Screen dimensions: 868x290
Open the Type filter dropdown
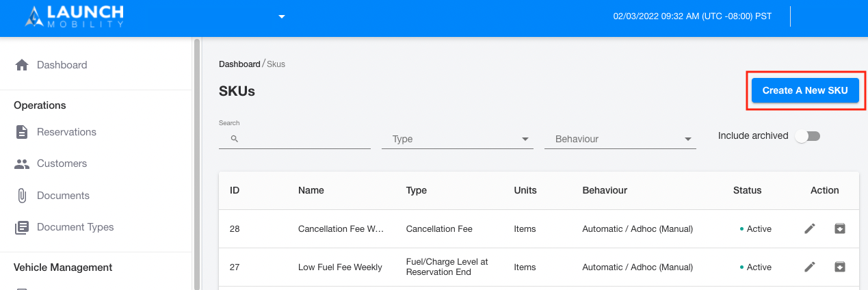pyautogui.click(x=458, y=139)
